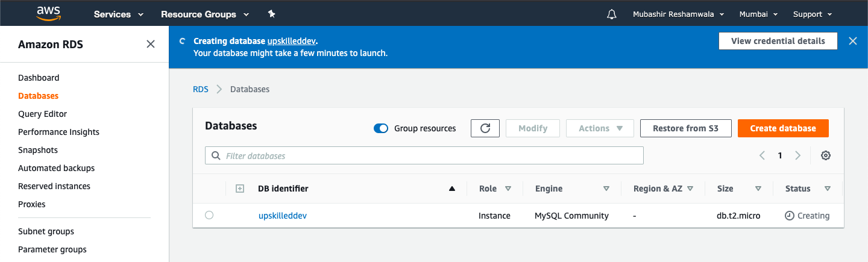Open the Services menu
This screenshot has height=262, width=868.
(119, 14)
